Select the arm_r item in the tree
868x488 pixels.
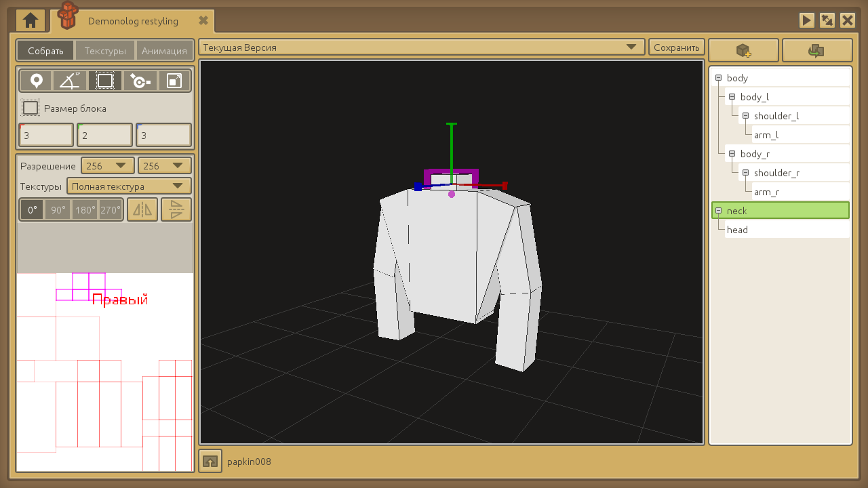pyautogui.click(x=766, y=192)
